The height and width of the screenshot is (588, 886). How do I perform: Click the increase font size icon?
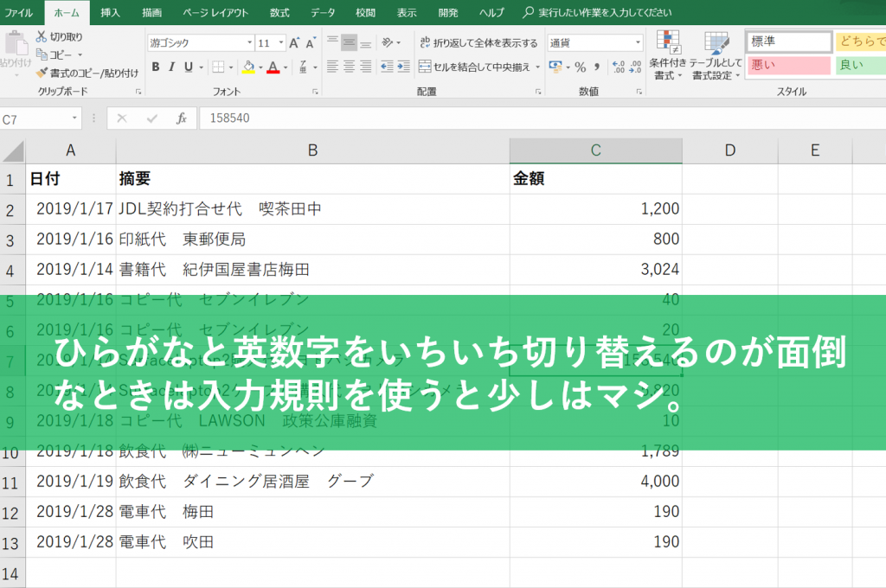coord(294,42)
